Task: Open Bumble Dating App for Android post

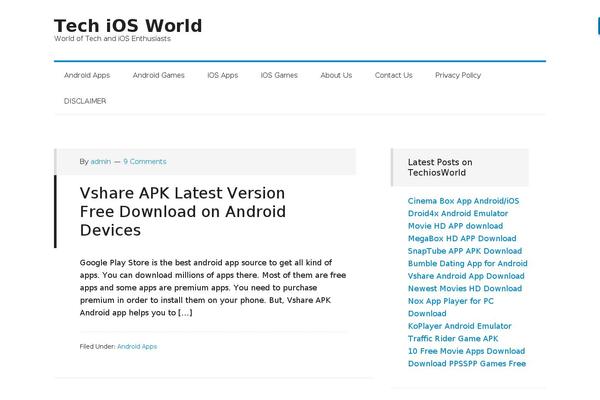Action: click(467, 263)
